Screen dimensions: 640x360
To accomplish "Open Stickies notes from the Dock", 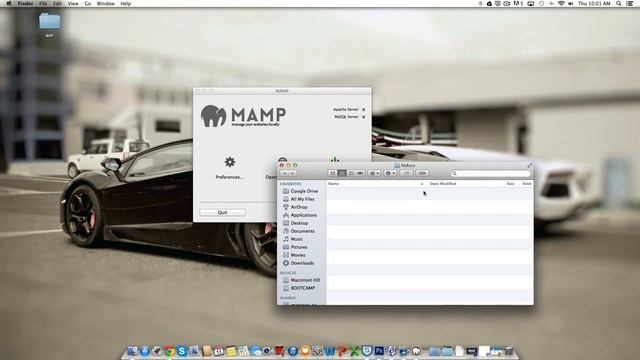I will coord(231,351).
